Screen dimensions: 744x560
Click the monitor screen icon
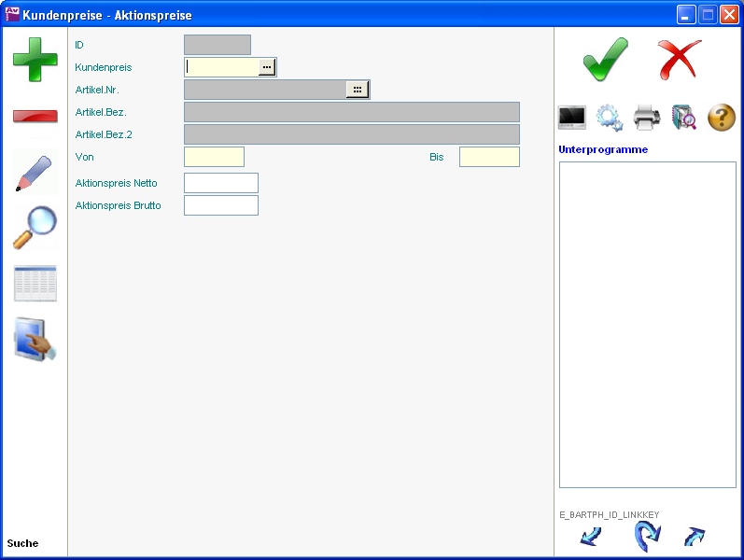pos(571,118)
